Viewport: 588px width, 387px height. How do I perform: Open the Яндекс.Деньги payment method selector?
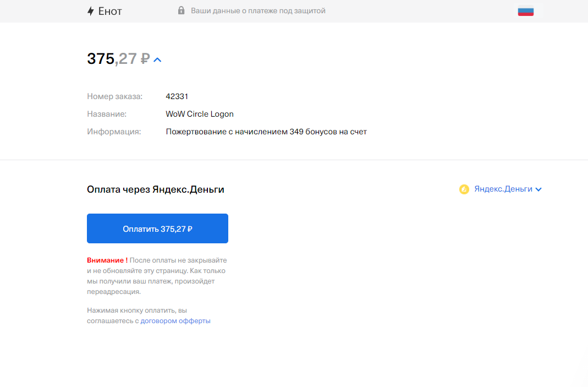coord(503,189)
